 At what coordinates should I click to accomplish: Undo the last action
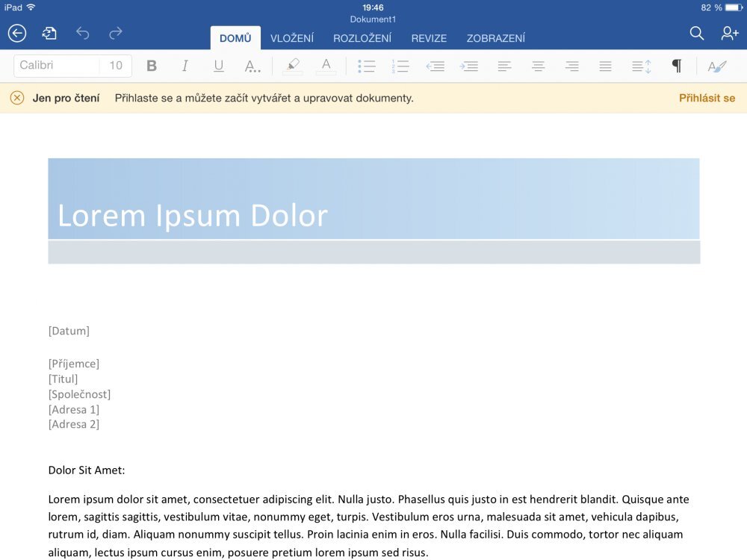(82, 34)
